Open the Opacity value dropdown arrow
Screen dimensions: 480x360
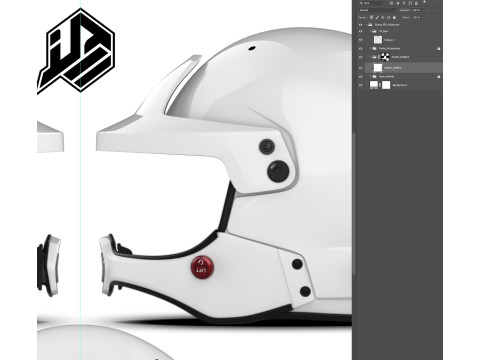click(x=423, y=10)
